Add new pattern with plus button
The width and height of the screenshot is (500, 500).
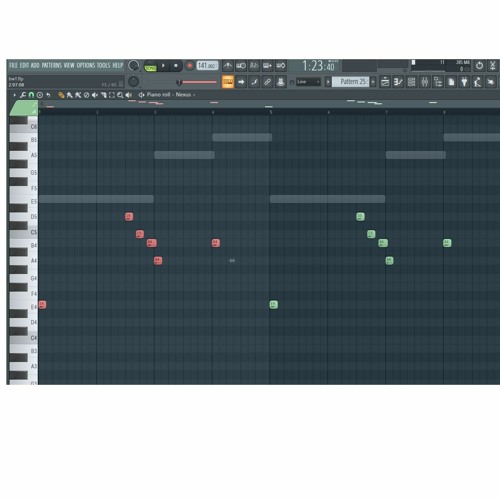tap(373, 82)
